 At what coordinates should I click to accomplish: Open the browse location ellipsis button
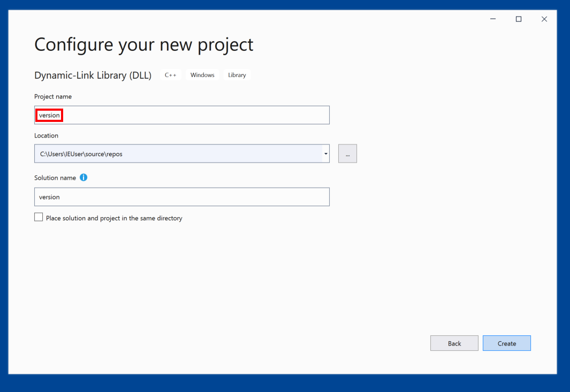347,154
